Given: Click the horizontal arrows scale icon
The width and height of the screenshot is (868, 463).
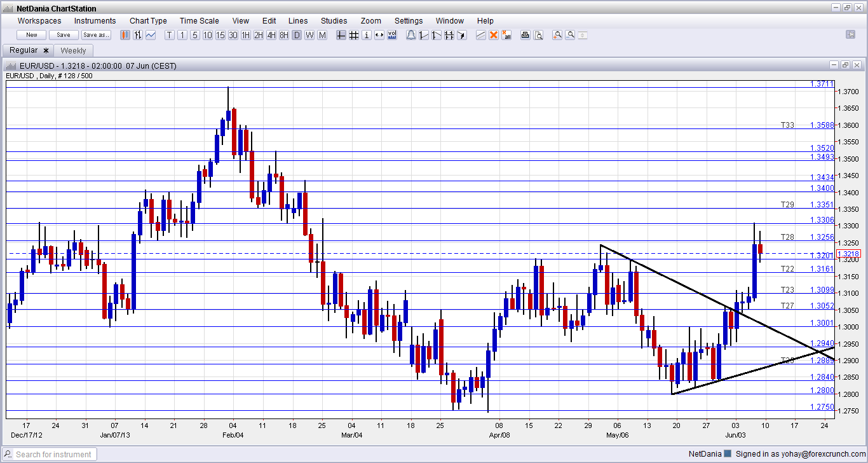Looking at the screenshot, I should [x=379, y=35].
